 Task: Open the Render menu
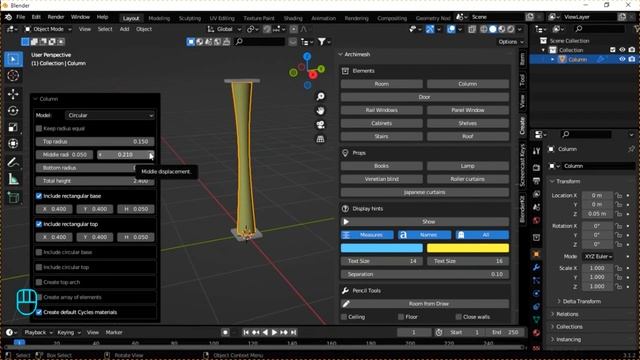(x=56, y=17)
